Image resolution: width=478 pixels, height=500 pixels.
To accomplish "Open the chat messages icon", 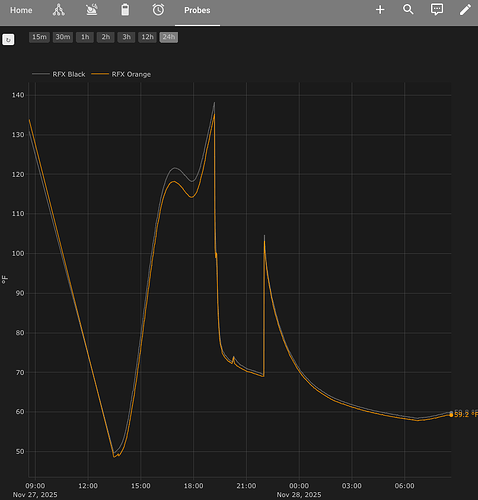I will click(x=437, y=10).
